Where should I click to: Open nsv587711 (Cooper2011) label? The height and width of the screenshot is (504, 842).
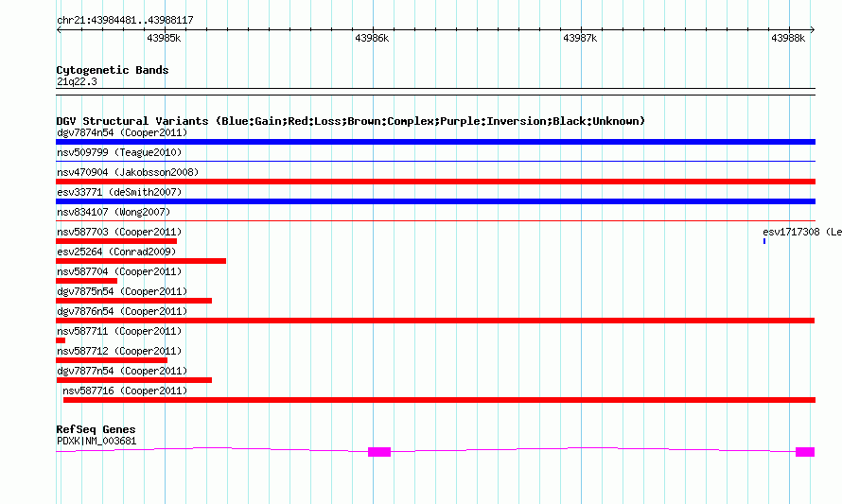pyautogui.click(x=119, y=331)
